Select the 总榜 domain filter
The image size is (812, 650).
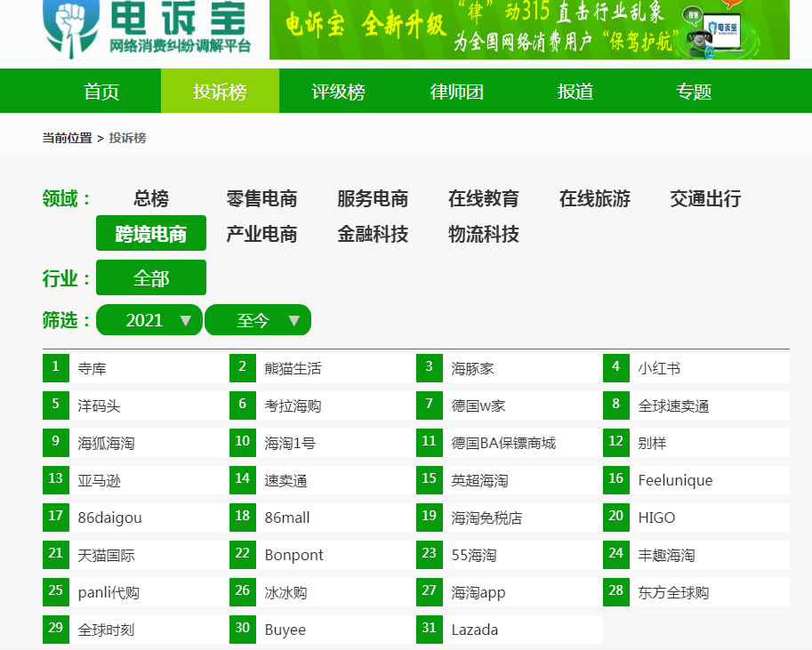(x=151, y=199)
